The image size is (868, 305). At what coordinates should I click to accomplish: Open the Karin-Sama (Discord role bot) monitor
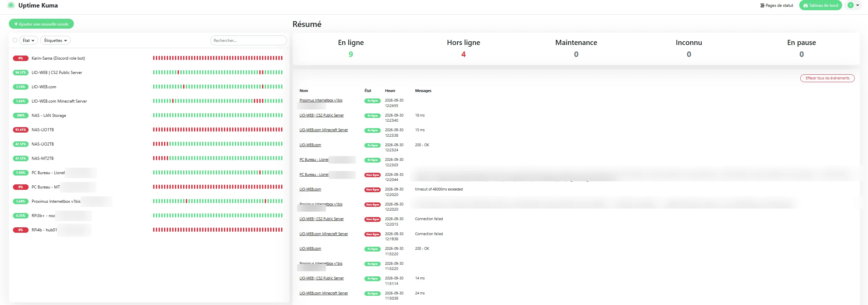tap(149, 58)
